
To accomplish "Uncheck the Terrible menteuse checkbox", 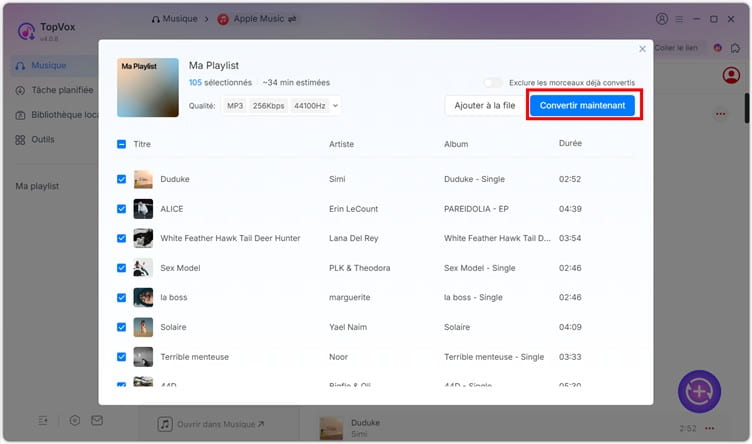I will point(121,357).
